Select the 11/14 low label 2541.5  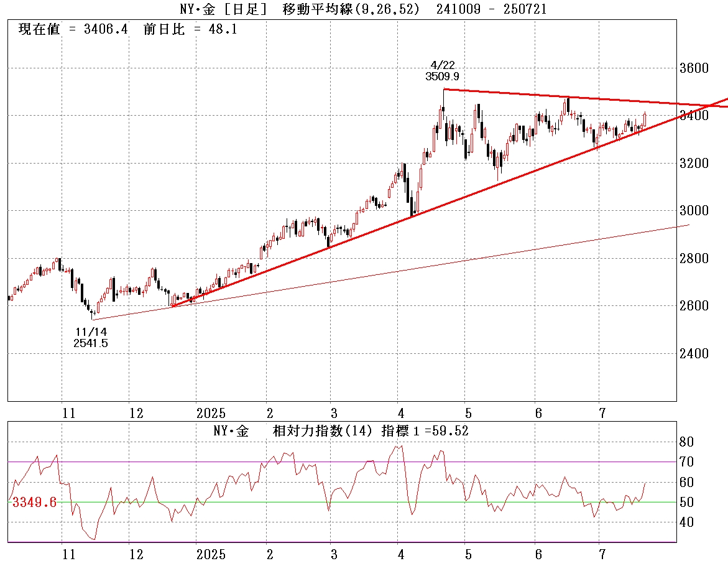90,343
